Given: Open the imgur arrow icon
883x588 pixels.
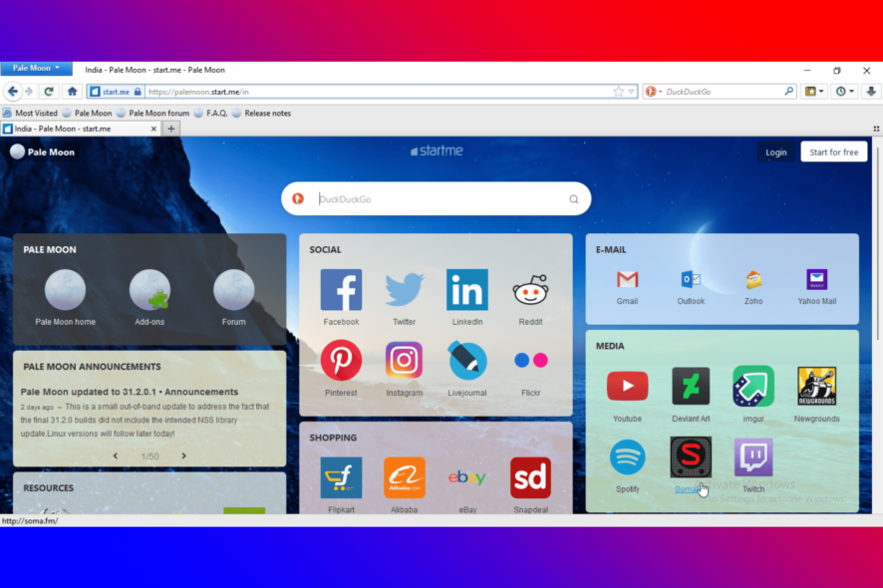Looking at the screenshot, I should 753,386.
